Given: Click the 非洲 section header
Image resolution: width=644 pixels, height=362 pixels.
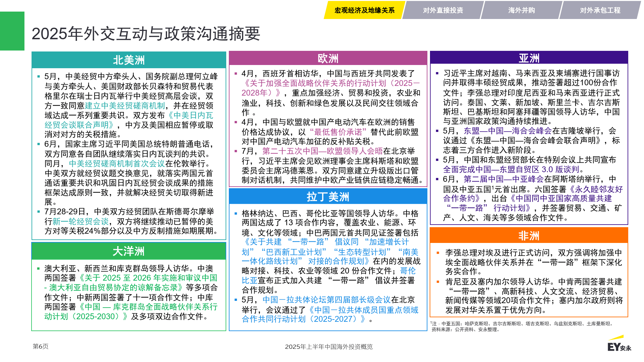Looking at the screenshot, I should [529, 236].
